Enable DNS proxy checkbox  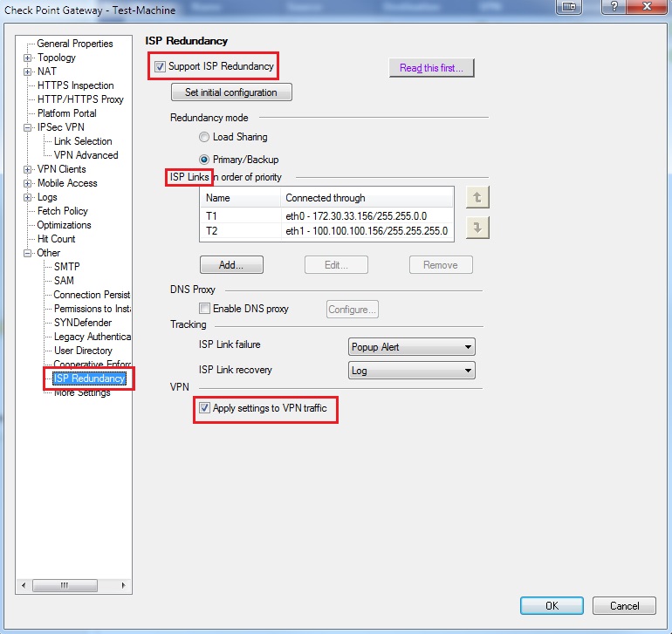pyautogui.click(x=204, y=309)
